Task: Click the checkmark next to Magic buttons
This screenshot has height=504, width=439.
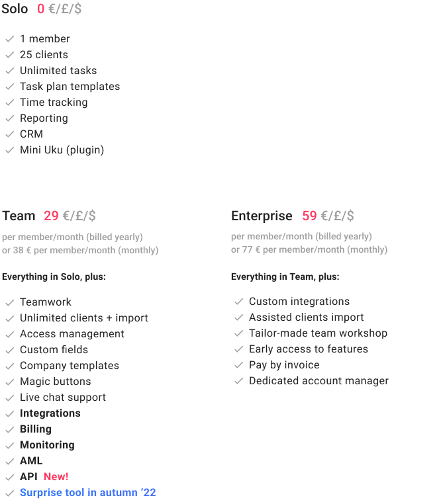Action: coord(10,382)
